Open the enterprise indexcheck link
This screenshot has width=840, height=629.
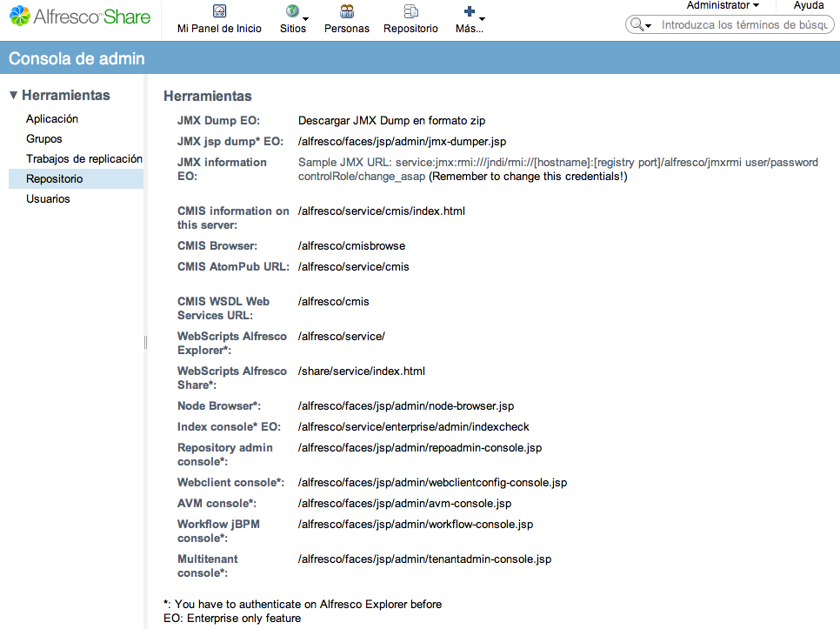tap(414, 427)
